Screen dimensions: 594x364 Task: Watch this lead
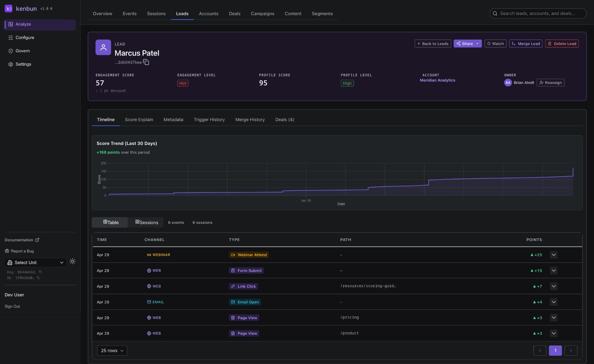495,43
